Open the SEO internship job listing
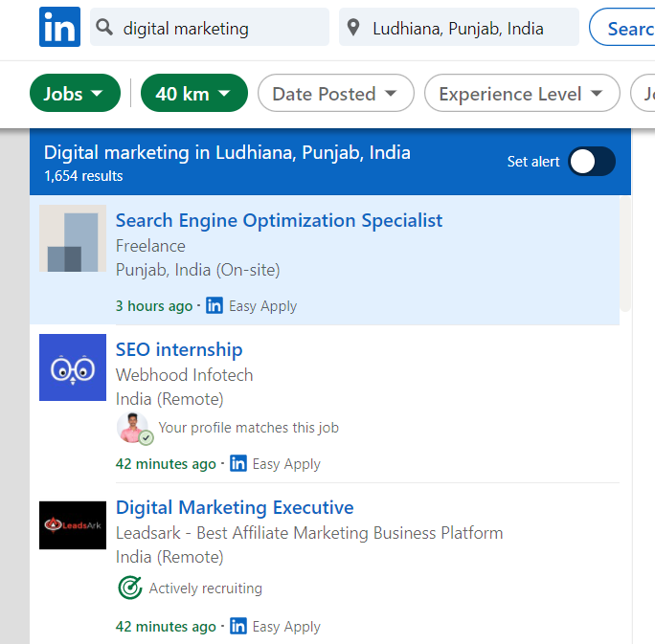This screenshot has height=644, width=655. click(x=179, y=349)
